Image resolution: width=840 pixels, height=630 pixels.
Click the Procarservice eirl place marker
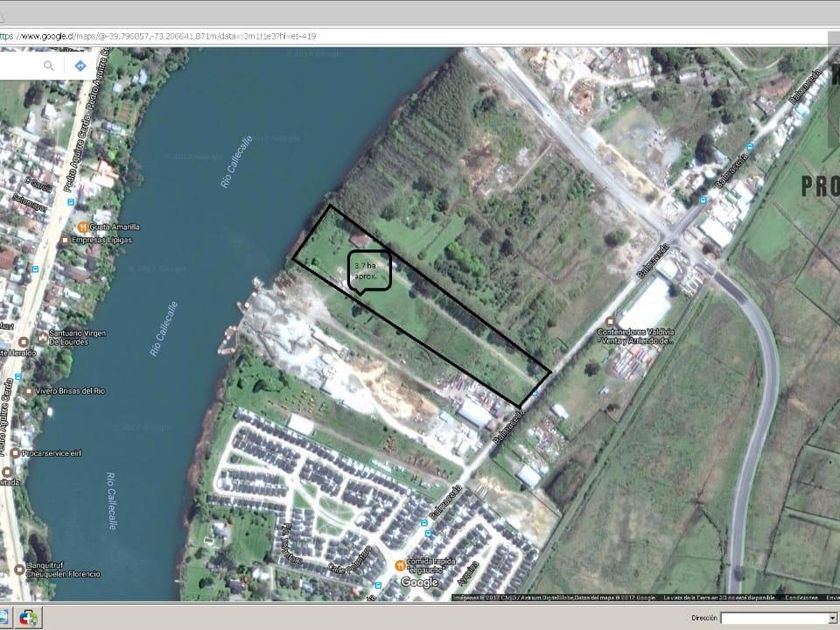(x=15, y=453)
